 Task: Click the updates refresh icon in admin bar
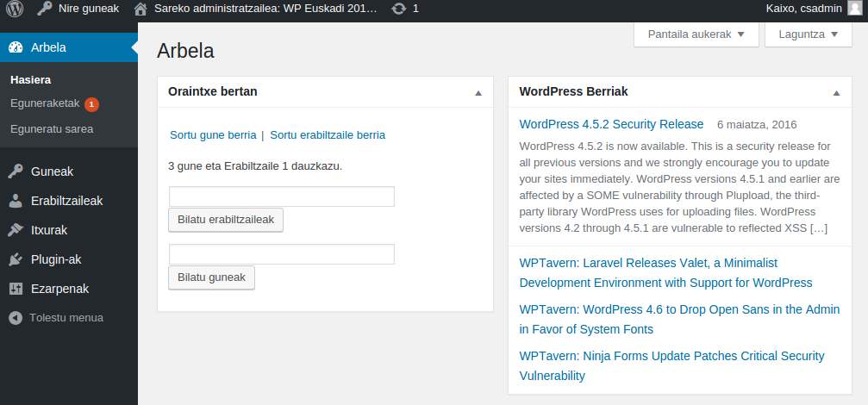point(398,9)
